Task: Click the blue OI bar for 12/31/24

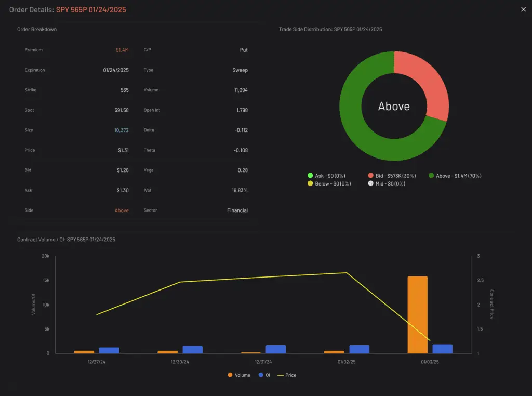Action: pos(276,349)
